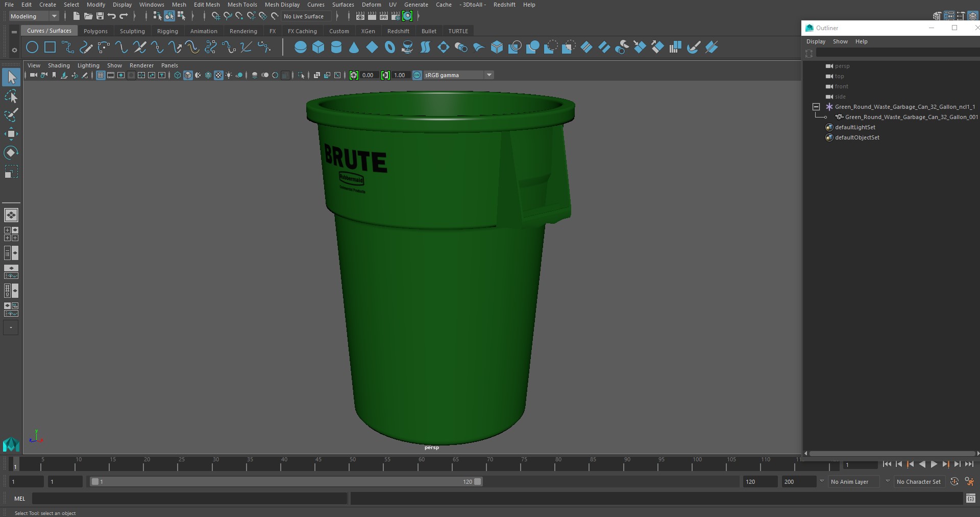Collapse the Green_Round_Waste_Garbage_Can group in Outliner
This screenshot has height=517, width=980.
(816, 107)
